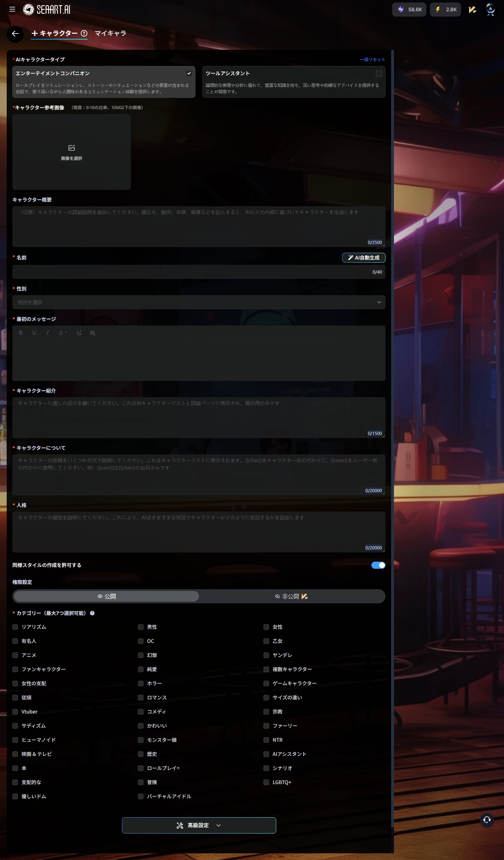Image resolution: width=504 pixels, height=860 pixels.
Task: Click the 一括リセット link
Action: point(372,60)
